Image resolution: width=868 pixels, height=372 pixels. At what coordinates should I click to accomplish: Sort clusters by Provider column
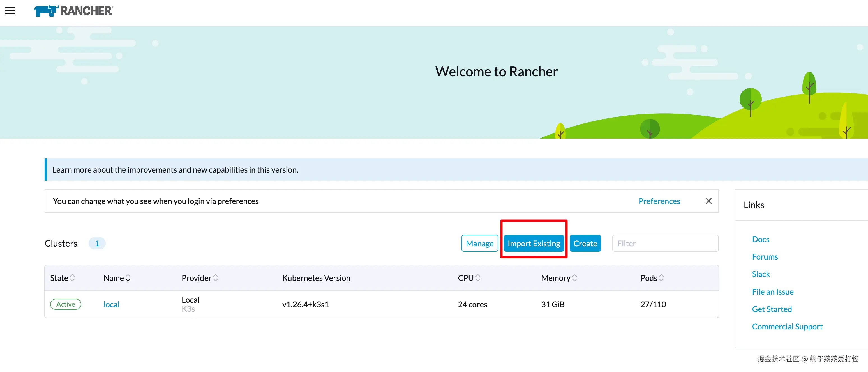[x=200, y=278]
